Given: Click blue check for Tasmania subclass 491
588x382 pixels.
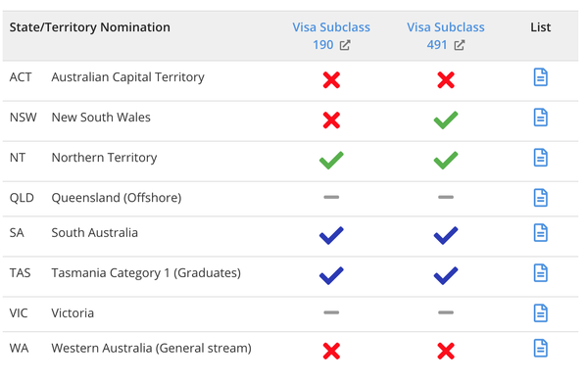Looking at the screenshot, I should [x=446, y=275].
